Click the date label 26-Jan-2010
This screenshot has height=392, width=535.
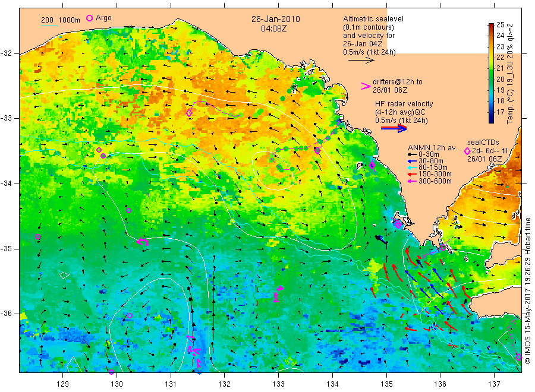pos(276,19)
